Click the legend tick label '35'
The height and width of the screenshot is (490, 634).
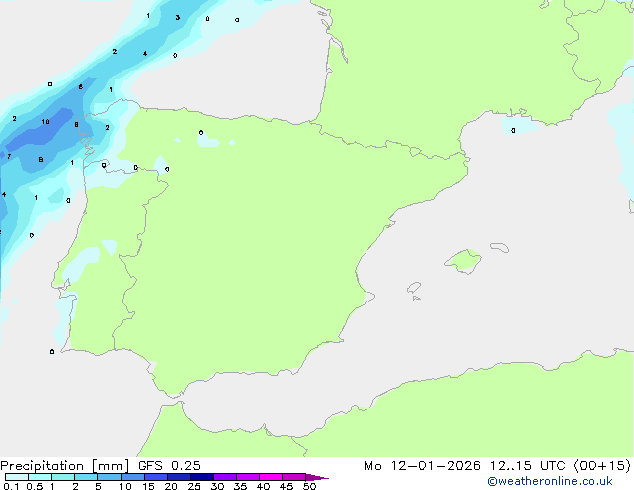click(x=240, y=486)
